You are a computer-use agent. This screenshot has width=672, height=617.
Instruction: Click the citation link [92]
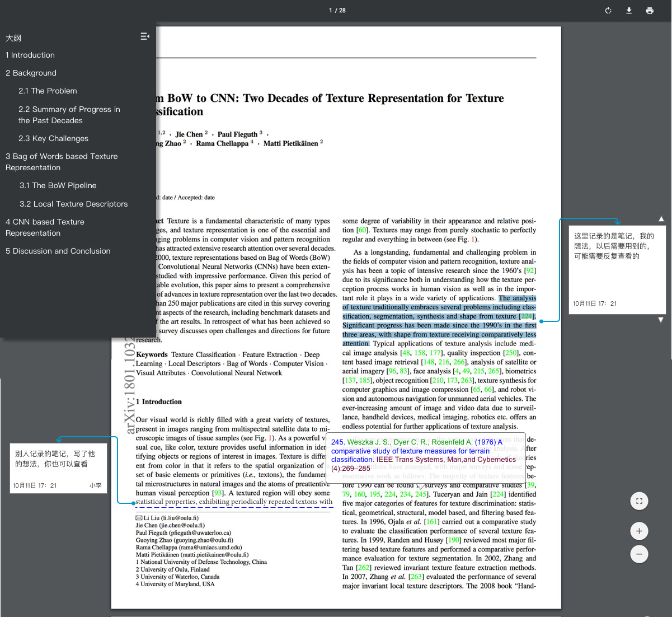pyautogui.click(x=530, y=270)
